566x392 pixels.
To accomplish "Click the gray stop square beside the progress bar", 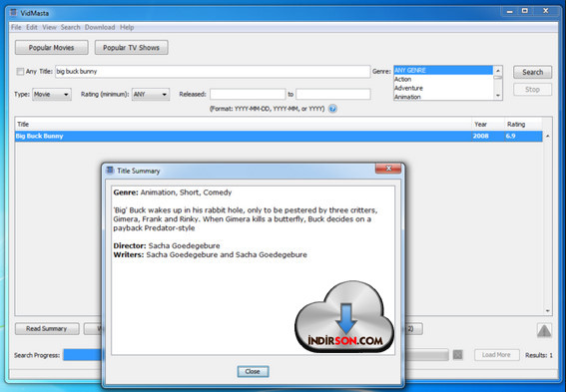I will [458, 355].
